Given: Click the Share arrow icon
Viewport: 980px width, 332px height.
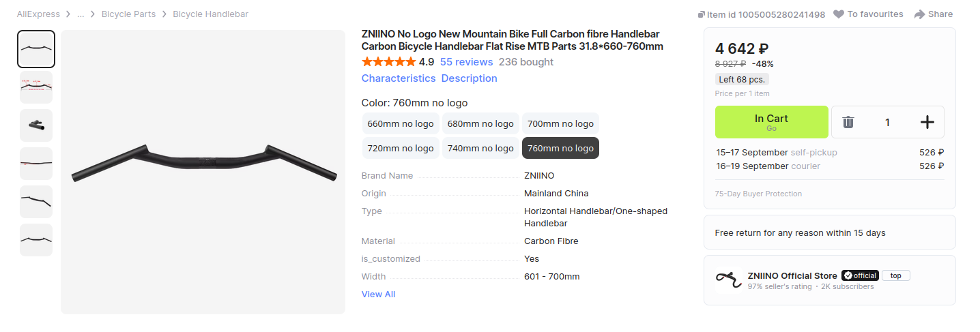Looking at the screenshot, I should (919, 14).
